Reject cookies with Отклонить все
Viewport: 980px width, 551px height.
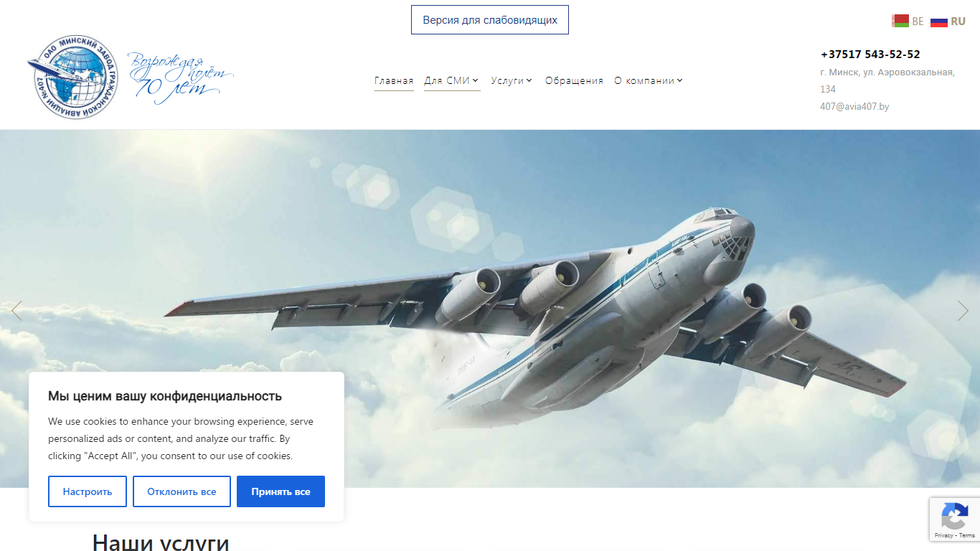tap(182, 491)
